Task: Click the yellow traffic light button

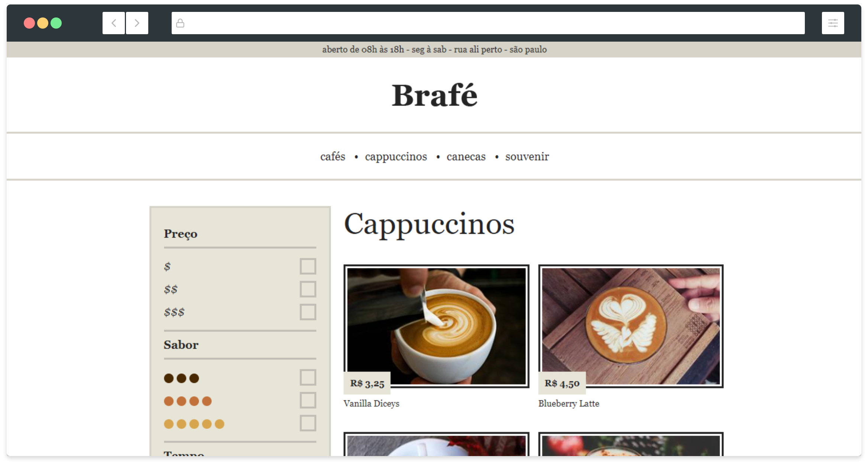Action: (x=43, y=23)
